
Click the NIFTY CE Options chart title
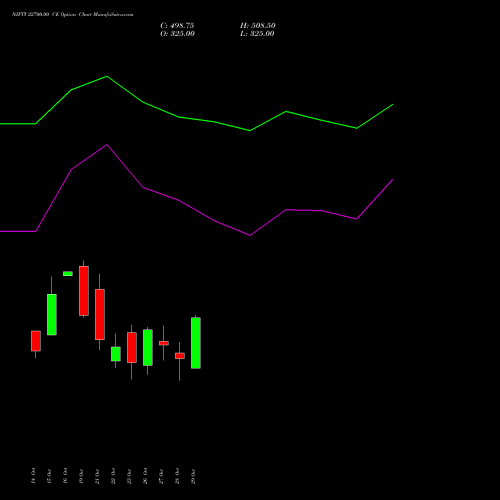(x=73, y=15)
